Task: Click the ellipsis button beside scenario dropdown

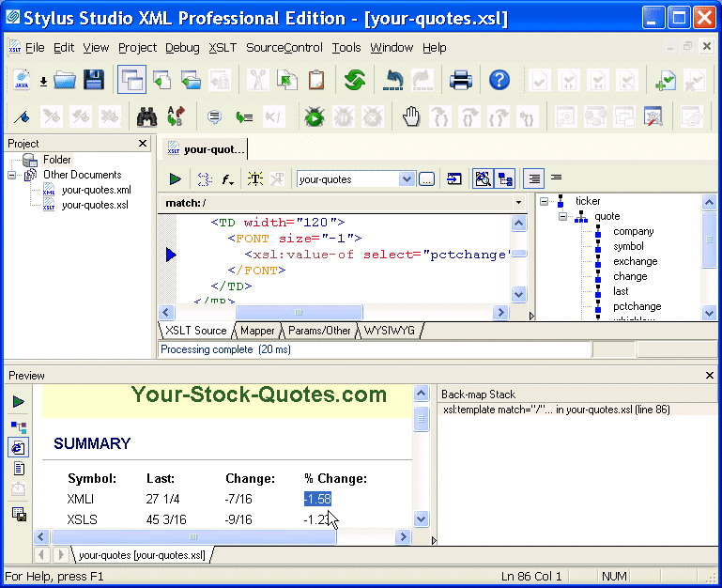Action: (x=427, y=178)
